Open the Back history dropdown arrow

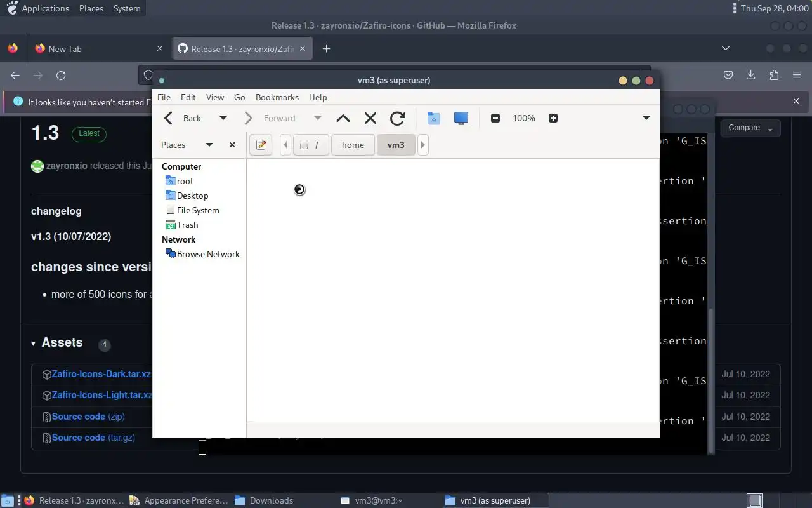coord(223,118)
